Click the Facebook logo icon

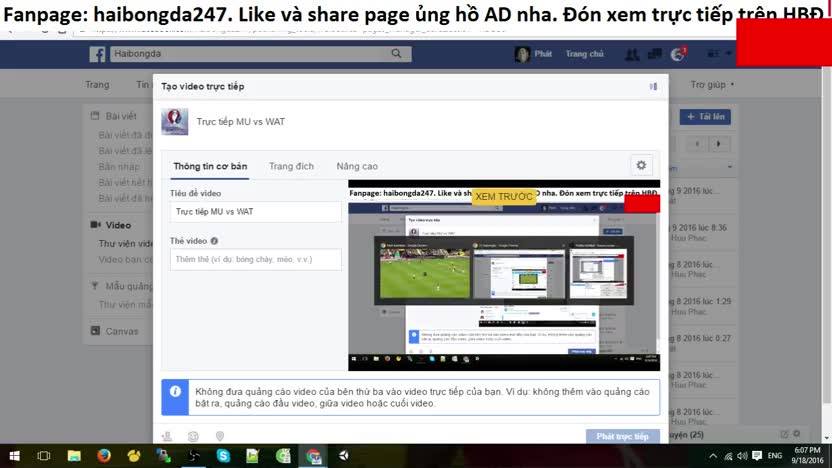(x=97, y=54)
